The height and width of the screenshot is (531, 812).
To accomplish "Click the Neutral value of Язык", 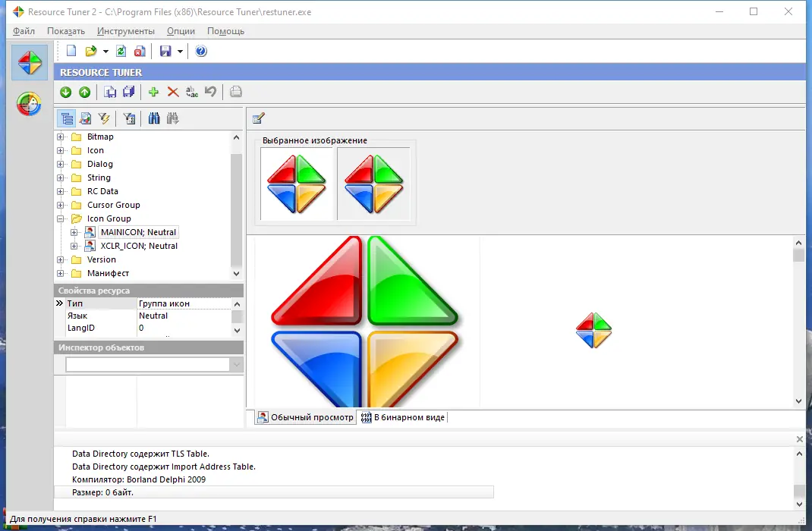I will point(153,316).
